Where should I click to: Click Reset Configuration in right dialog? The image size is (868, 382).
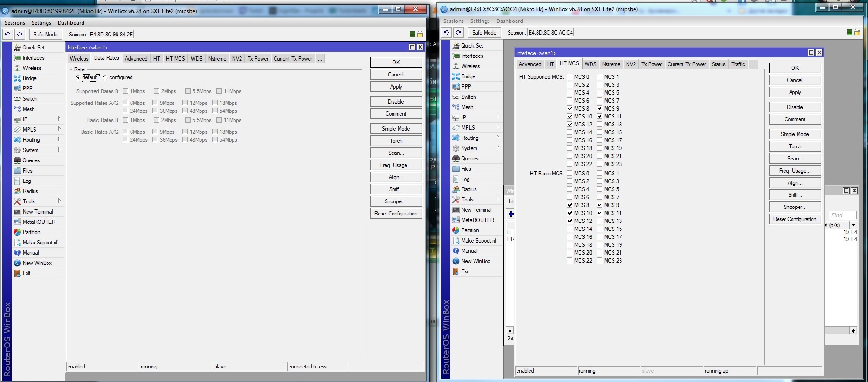tap(795, 219)
